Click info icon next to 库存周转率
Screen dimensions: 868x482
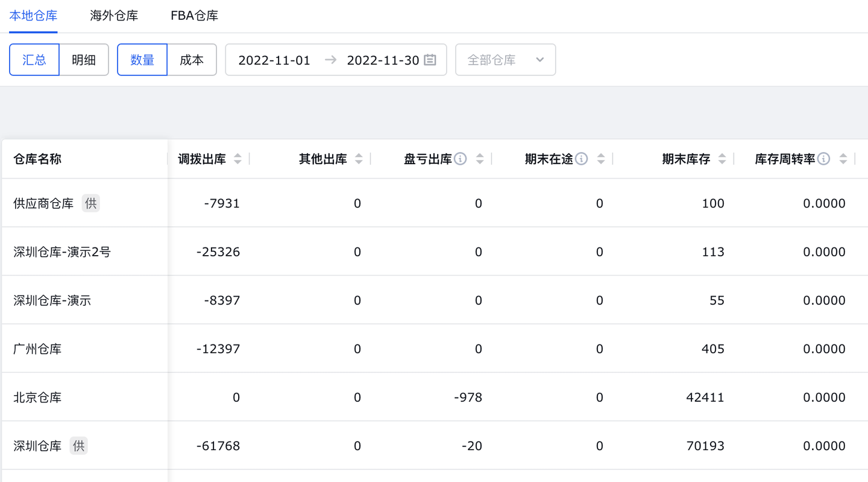point(824,159)
